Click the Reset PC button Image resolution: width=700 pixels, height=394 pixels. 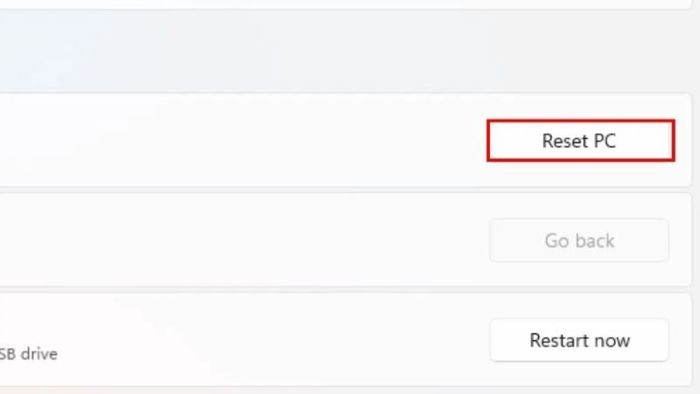point(580,141)
